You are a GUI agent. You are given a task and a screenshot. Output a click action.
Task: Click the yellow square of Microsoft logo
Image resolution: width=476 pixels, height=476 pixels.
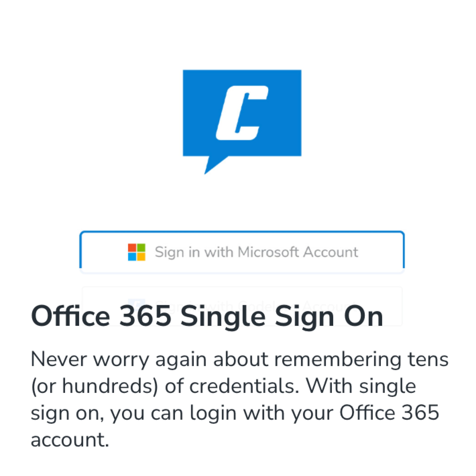(141, 257)
